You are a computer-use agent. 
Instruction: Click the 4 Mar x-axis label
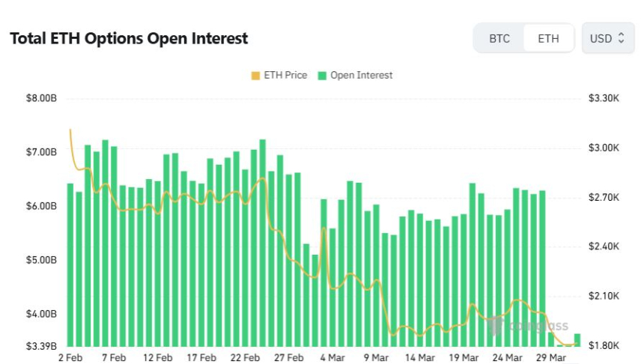(332, 358)
